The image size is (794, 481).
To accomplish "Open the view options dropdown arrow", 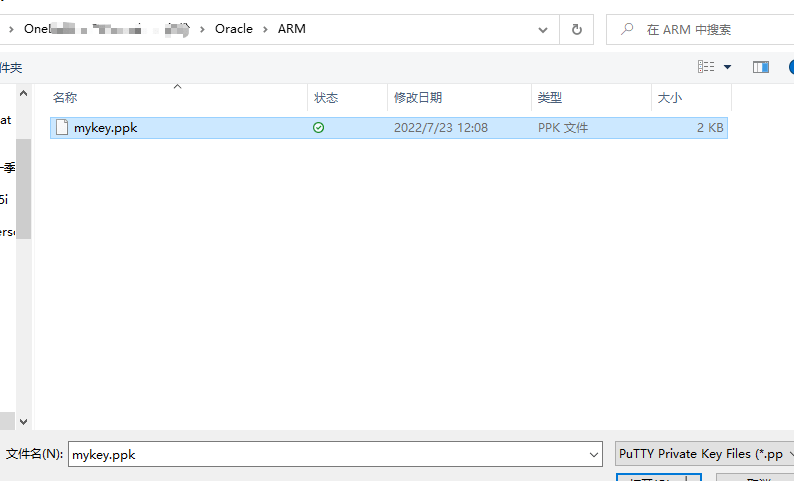I will coord(727,67).
